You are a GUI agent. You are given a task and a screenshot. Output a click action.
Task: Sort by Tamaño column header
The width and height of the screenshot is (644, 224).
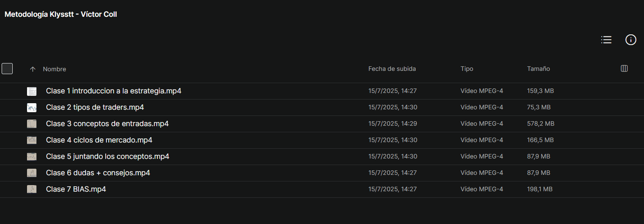coord(538,69)
